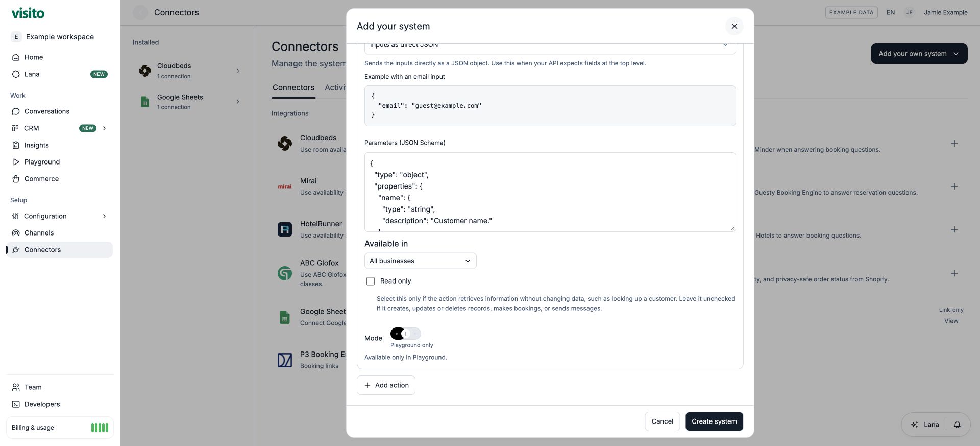Viewport: 980px width, 446px height.
Task: Click the Create system button
Action: point(714,421)
